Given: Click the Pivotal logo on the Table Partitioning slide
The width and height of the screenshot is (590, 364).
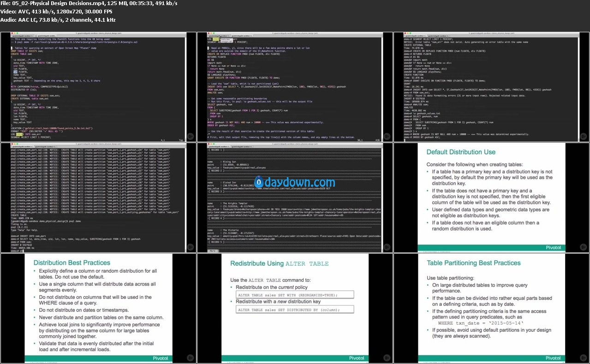Looking at the screenshot, I should point(553,358).
